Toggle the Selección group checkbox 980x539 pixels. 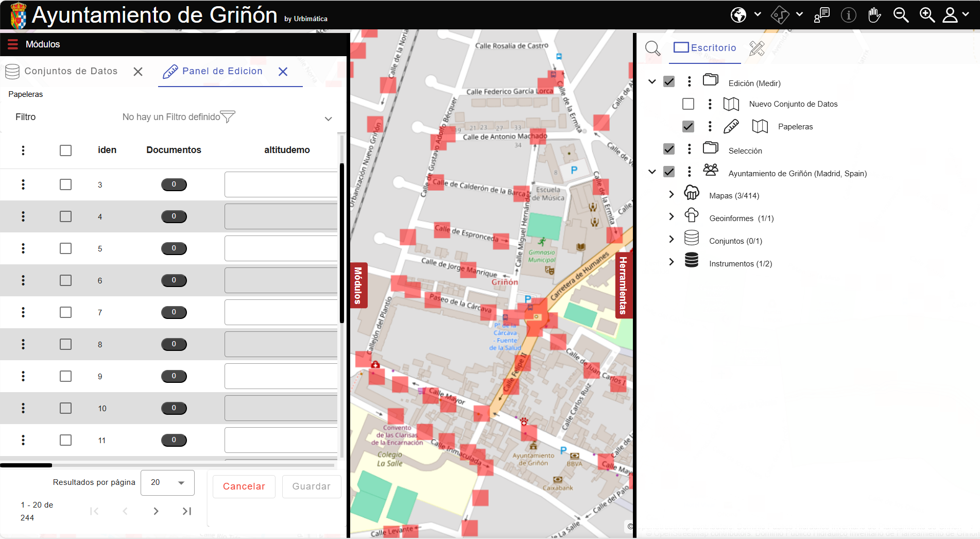669,149
